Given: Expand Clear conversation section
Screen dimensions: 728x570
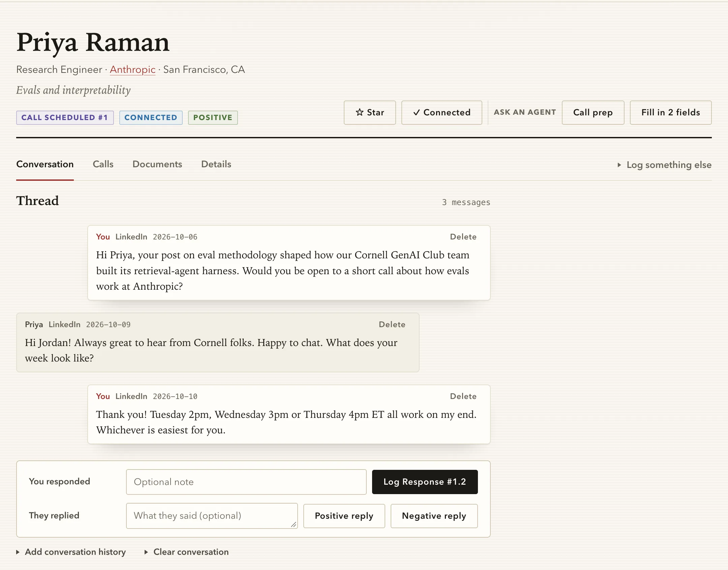Looking at the screenshot, I should (x=186, y=552).
